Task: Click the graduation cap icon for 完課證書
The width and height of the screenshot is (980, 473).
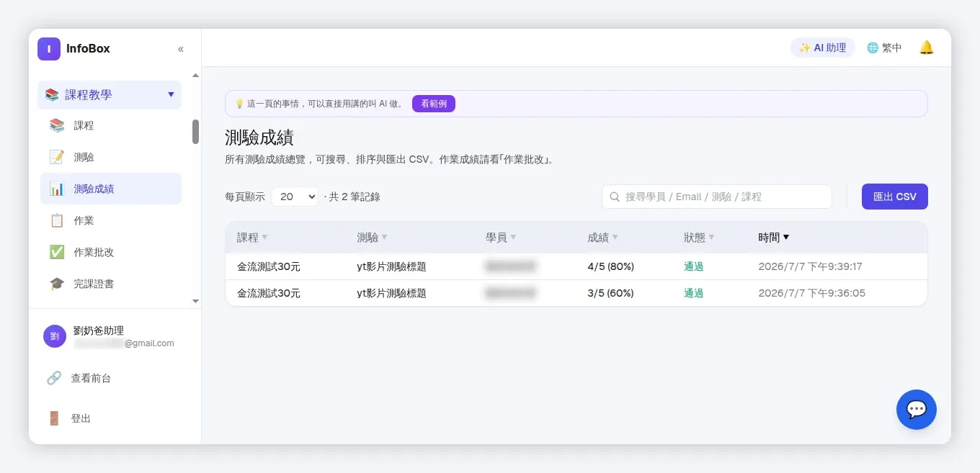Action: (57, 284)
